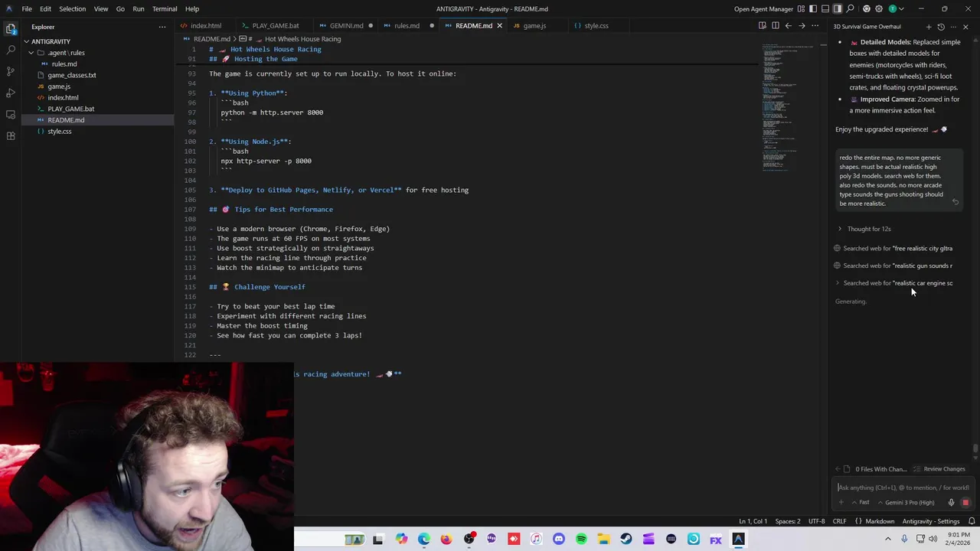
Task: Click Customize Layout icon in title bar
Action: [801, 8]
